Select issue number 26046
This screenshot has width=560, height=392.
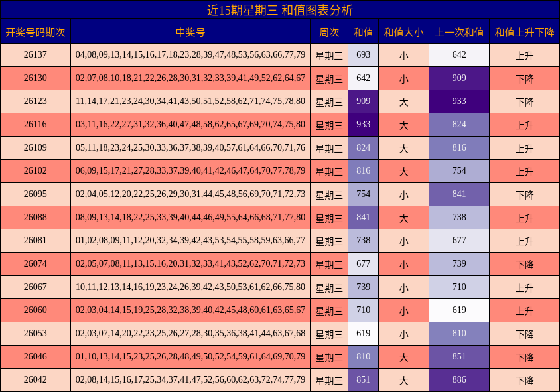pos(35,356)
